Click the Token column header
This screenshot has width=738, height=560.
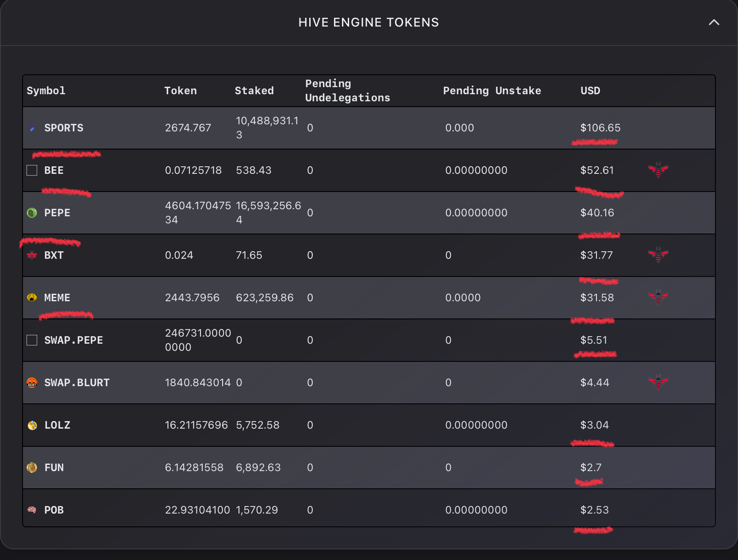181,91
